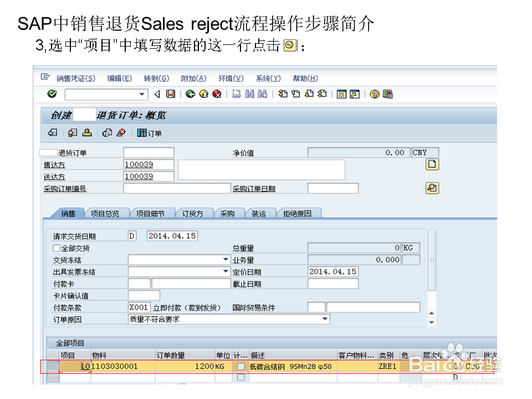Expand the 出具发票冻结 dropdown

226,272
